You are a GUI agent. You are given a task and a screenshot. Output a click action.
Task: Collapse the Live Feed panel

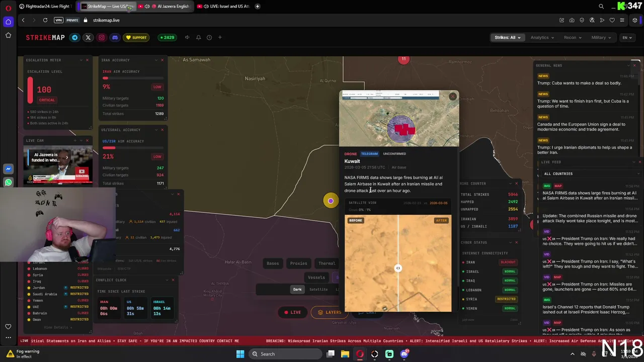634,162
